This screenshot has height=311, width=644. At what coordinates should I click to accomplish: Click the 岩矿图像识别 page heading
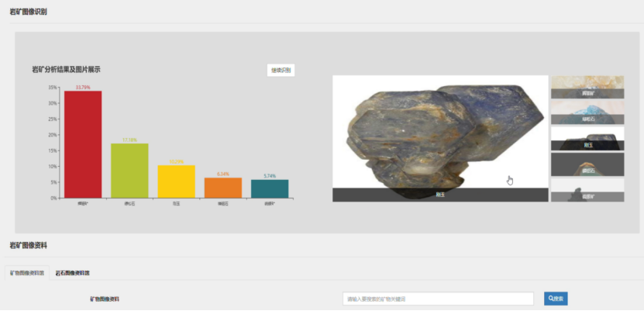(x=28, y=12)
